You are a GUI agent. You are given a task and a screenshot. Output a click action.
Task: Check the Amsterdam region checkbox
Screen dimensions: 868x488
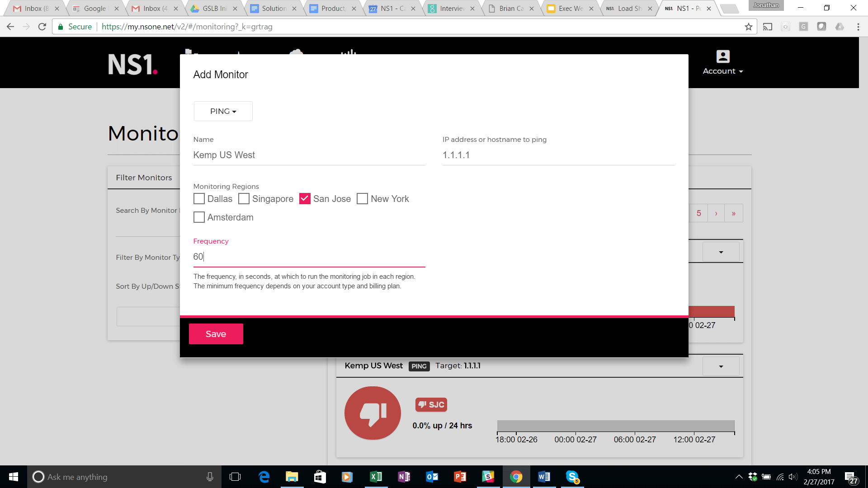coord(199,217)
